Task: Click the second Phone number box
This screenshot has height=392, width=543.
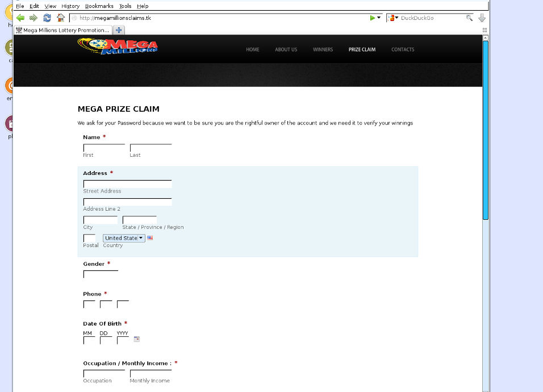Action: (x=106, y=305)
